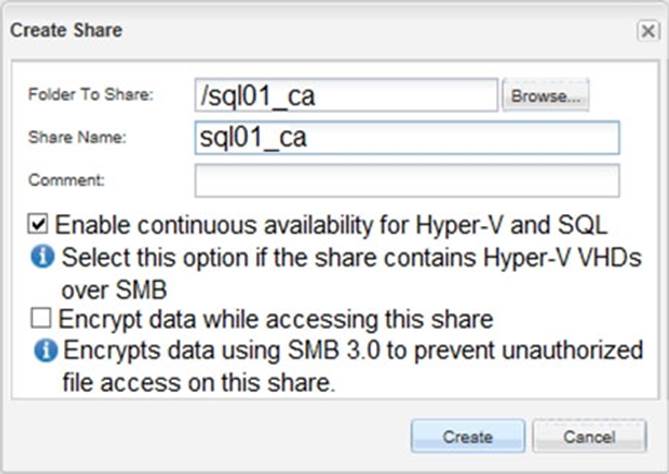Disable continuous availability for Hyper-V and SQL checkbox

click(40, 224)
